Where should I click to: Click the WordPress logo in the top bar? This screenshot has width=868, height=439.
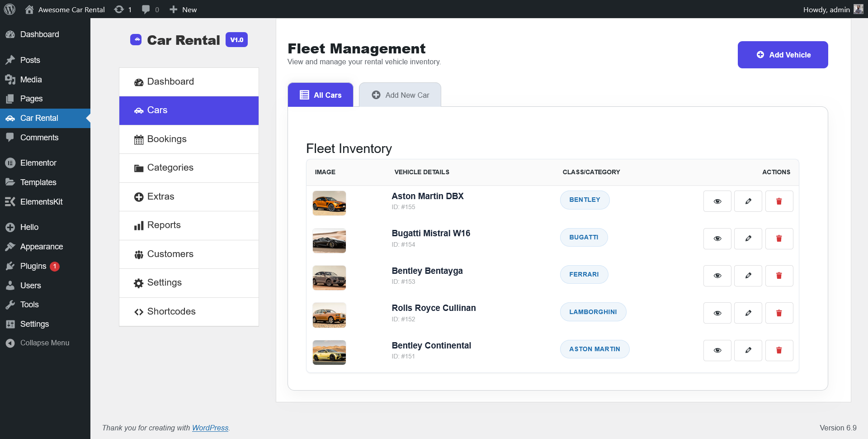click(x=9, y=9)
